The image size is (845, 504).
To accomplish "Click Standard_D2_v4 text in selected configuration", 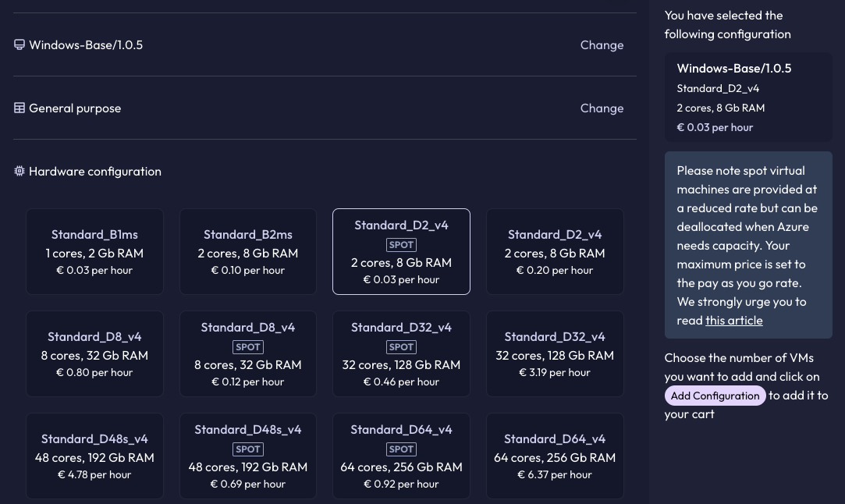I will click(x=718, y=88).
